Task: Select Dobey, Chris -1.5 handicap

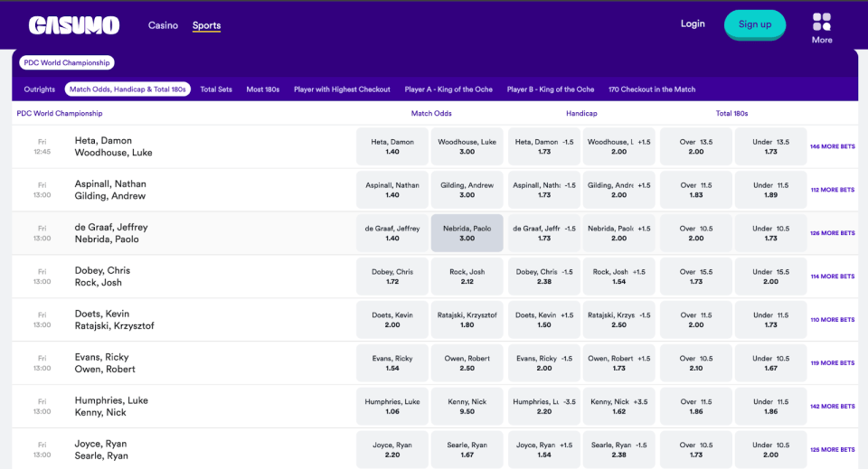Action: pos(544,277)
